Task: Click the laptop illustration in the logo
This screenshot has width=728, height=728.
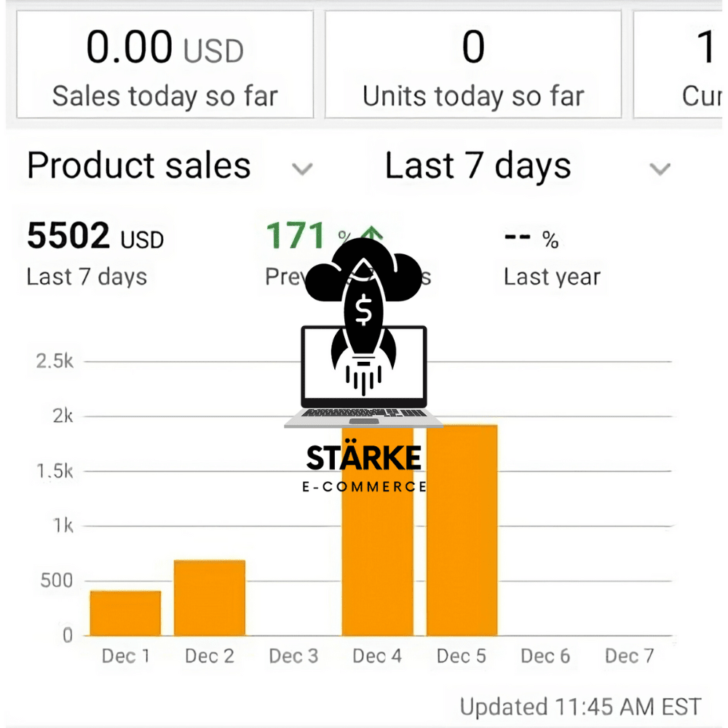Action: (x=363, y=377)
